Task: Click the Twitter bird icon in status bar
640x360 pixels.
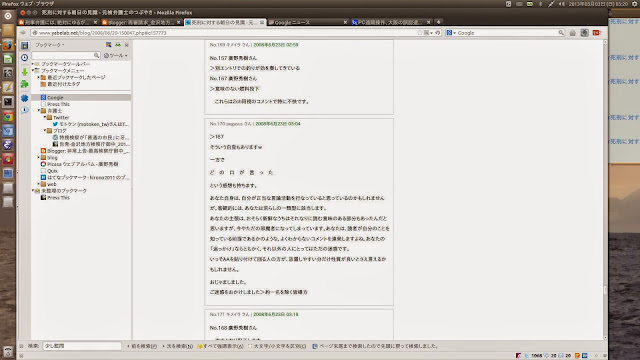Action: click(x=527, y=356)
